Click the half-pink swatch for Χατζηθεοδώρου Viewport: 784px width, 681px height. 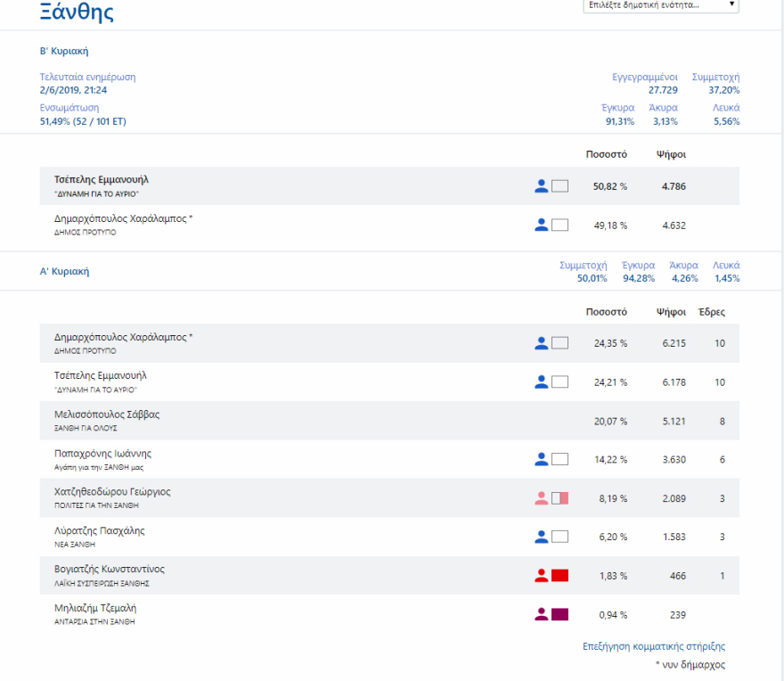click(559, 497)
